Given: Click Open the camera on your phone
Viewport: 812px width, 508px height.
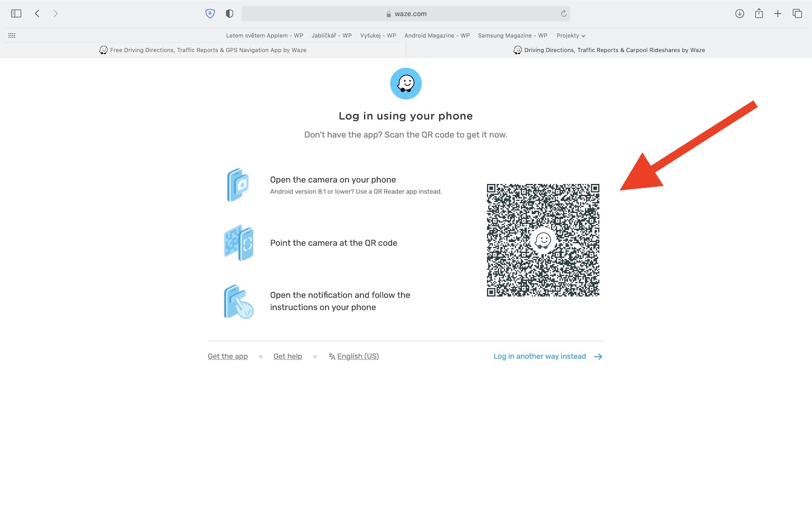Looking at the screenshot, I should [333, 180].
